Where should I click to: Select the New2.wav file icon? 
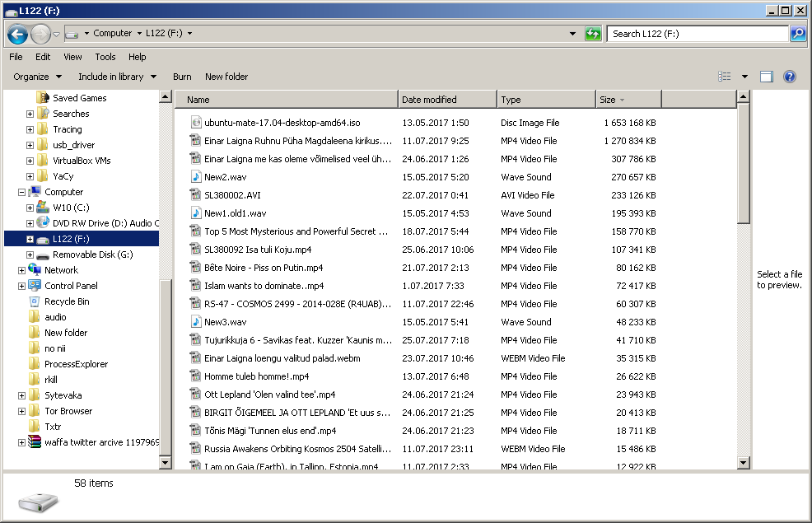coord(196,177)
